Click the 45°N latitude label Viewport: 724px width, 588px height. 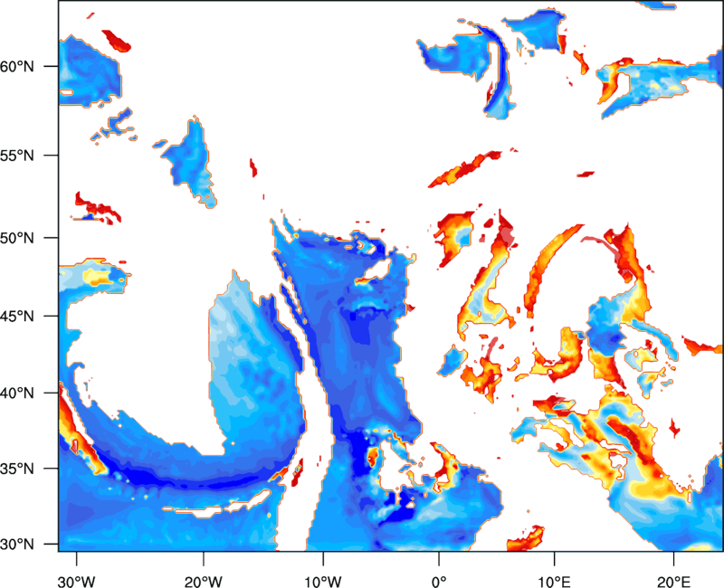pyautogui.click(x=17, y=316)
